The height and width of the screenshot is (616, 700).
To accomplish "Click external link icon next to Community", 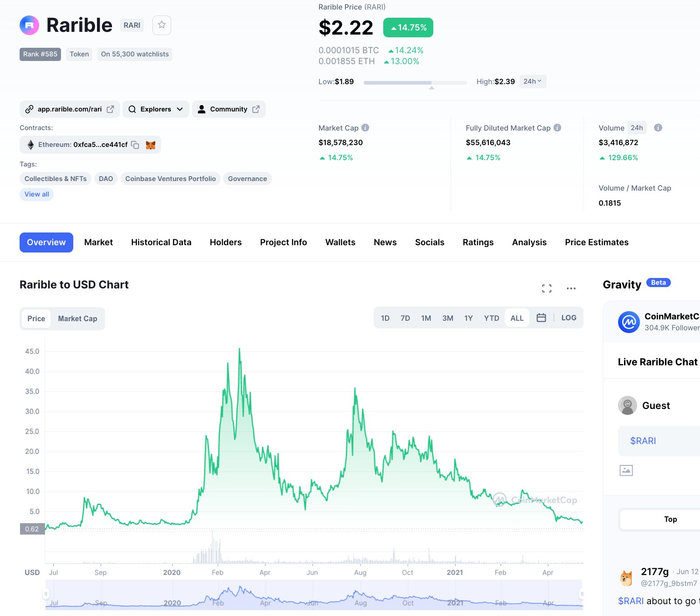I will click(256, 109).
